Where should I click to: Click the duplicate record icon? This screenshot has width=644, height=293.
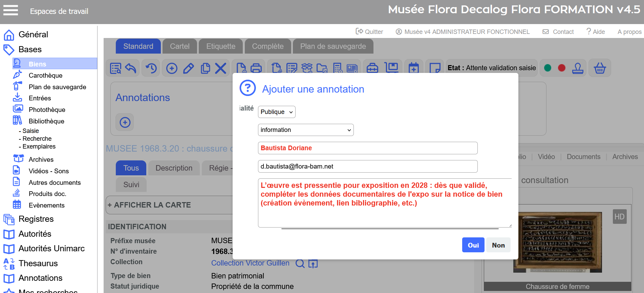pyautogui.click(x=205, y=68)
